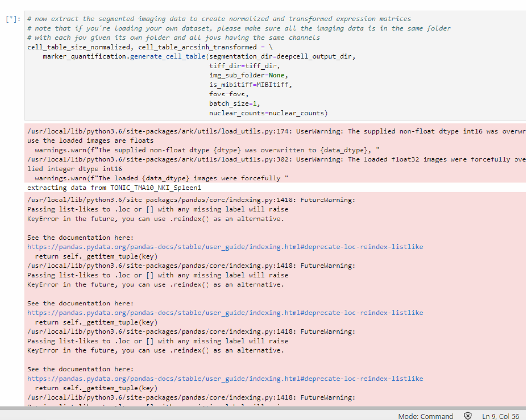Click the trusted-notebook shield icon
Viewport: 526px width, 420px height.
[467, 416]
